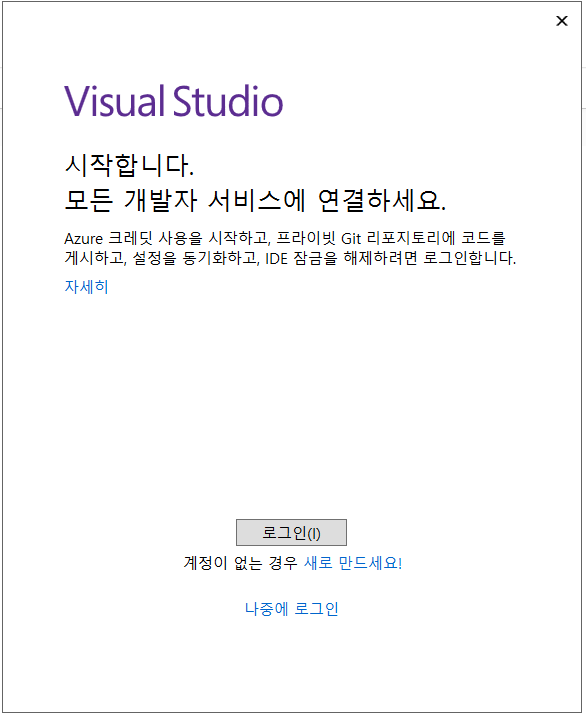This screenshot has height=718, width=586.
Task: Open the 새로 만드세요! create account link
Action: pos(353,563)
